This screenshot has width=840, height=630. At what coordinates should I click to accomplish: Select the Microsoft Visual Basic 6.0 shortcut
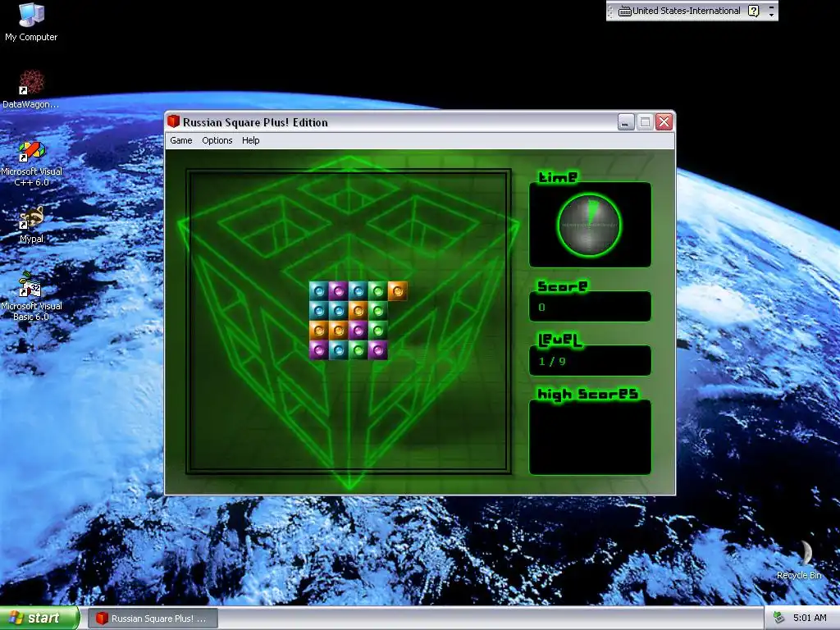tap(31, 296)
